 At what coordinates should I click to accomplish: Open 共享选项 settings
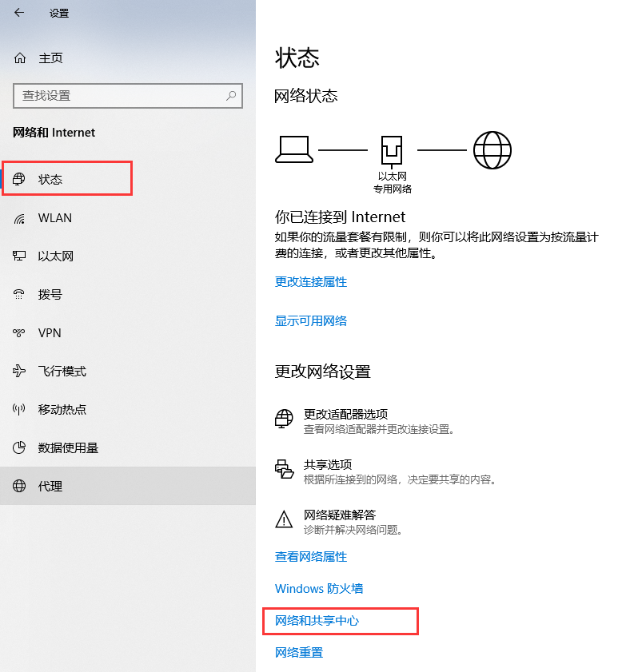328,464
